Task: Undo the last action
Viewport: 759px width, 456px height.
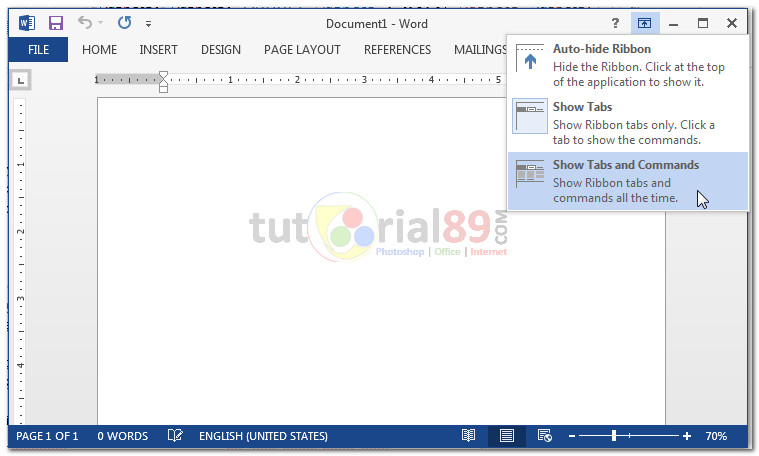Action: tap(85, 22)
